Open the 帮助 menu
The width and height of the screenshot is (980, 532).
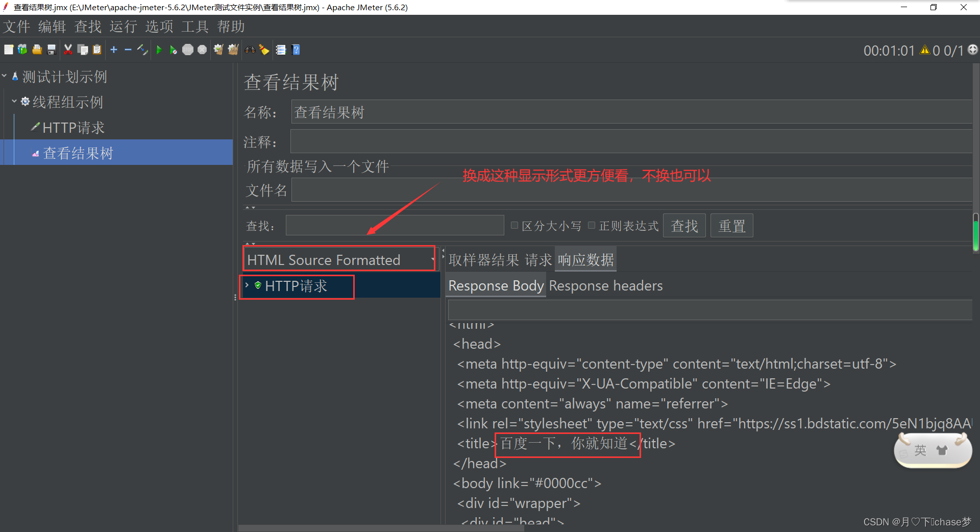click(231, 27)
